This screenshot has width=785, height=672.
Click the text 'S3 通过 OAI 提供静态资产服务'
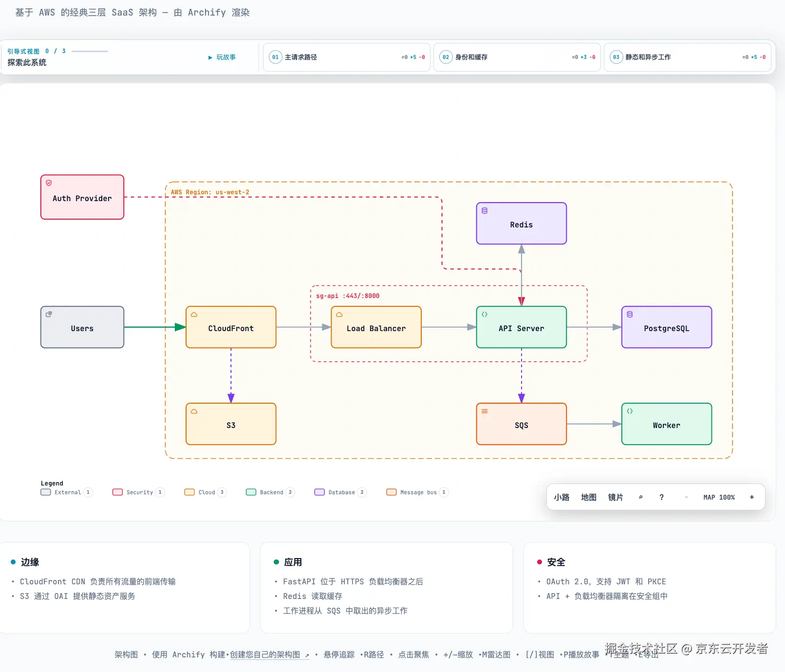77,596
